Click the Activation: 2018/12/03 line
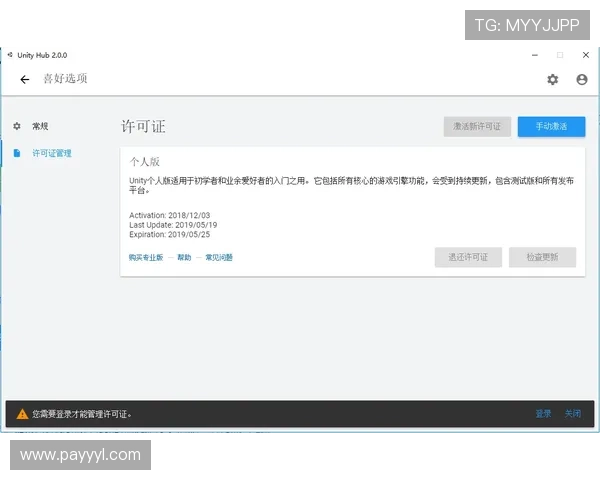 tap(170, 215)
